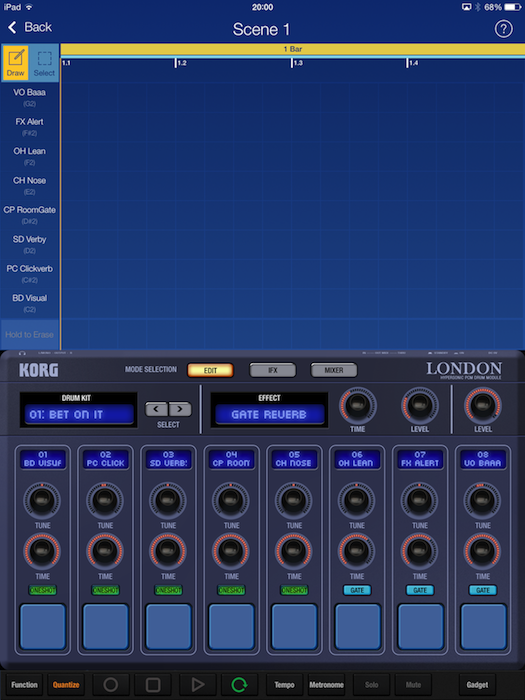Trigger drum pad 02 PC Click
525x700 pixels.
105,626
